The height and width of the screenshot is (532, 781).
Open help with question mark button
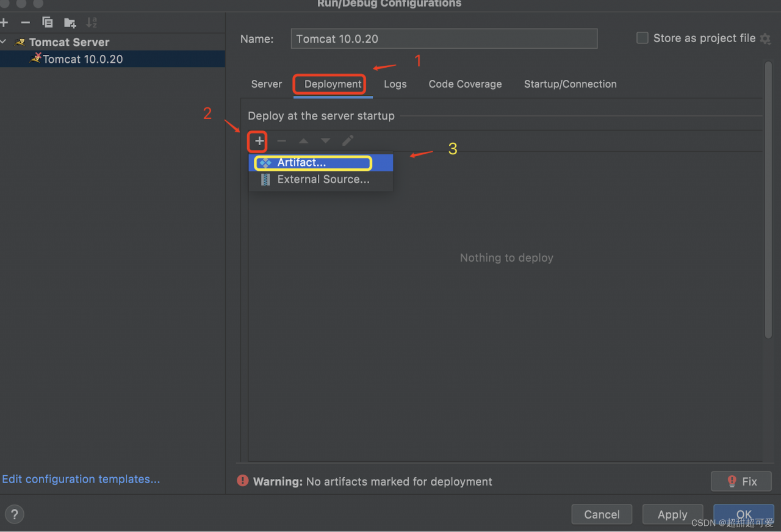point(14,514)
